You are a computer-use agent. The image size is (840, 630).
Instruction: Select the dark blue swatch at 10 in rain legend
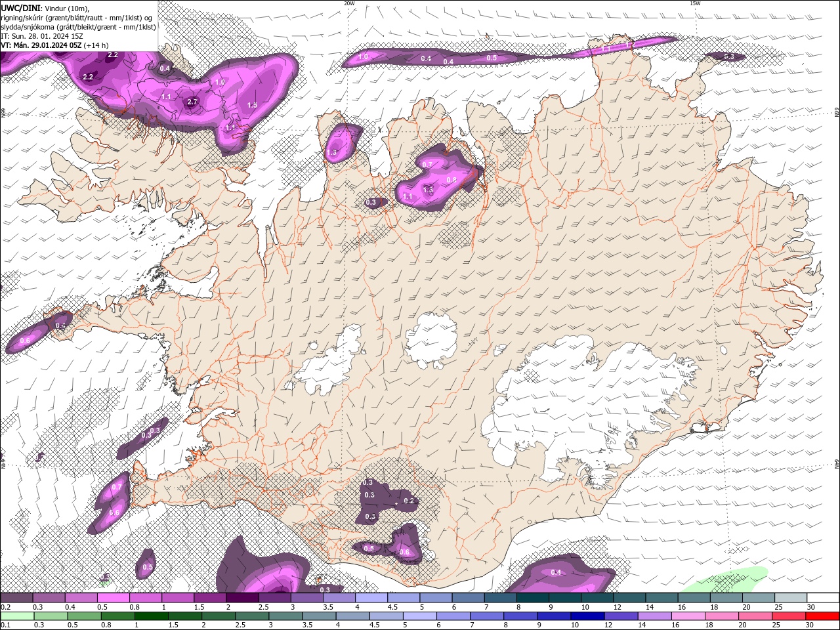point(587,616)
